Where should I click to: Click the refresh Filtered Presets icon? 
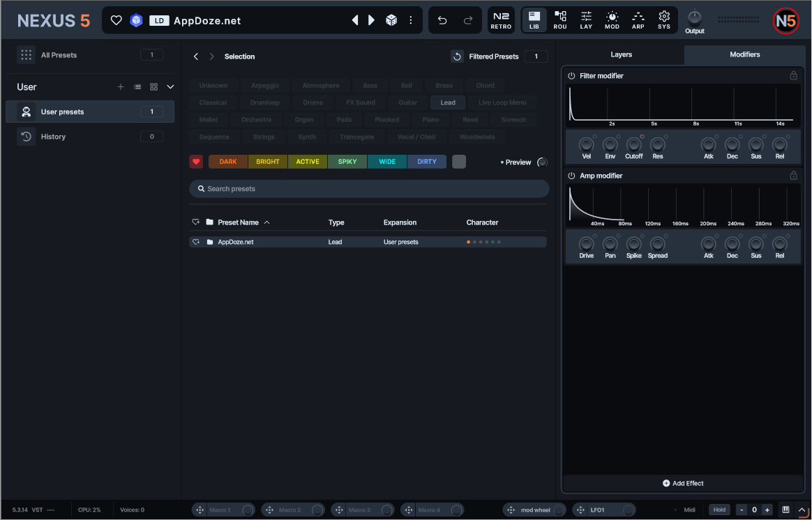point(457,56)
